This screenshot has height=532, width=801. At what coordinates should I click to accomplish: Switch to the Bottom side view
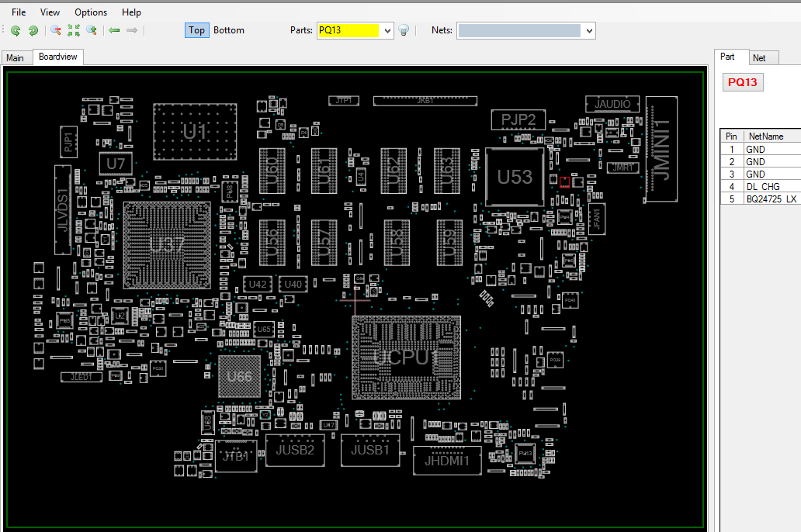pos(229,30)
